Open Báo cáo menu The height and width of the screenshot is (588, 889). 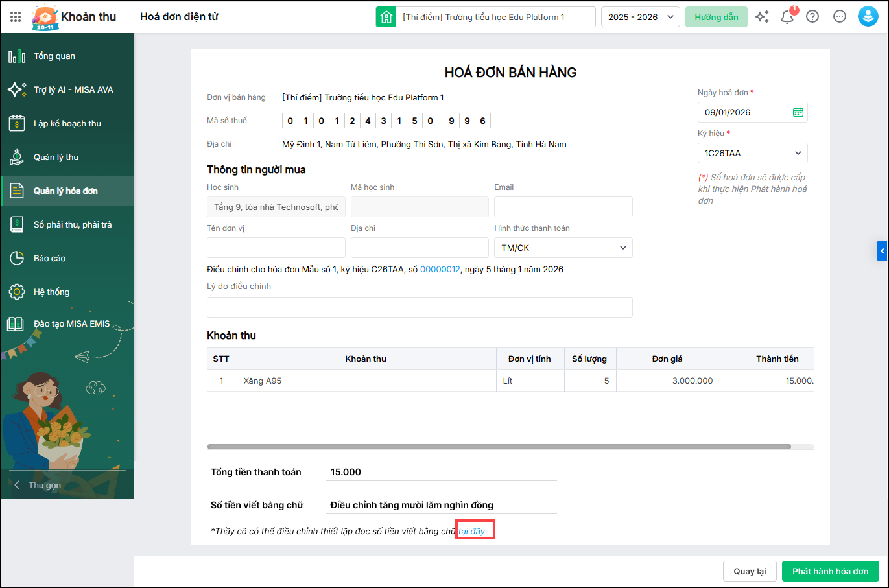click(x=67, y=259)
